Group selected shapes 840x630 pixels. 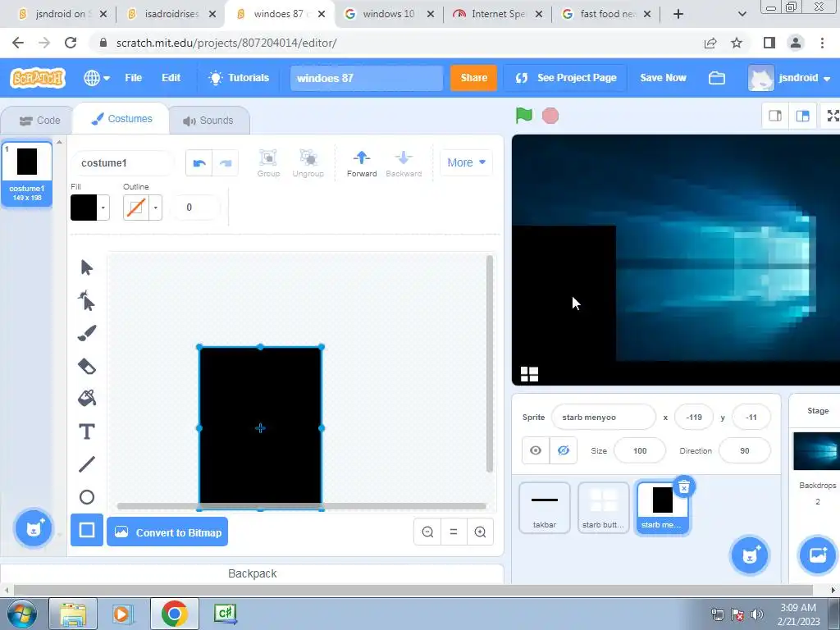coord(268,163)
